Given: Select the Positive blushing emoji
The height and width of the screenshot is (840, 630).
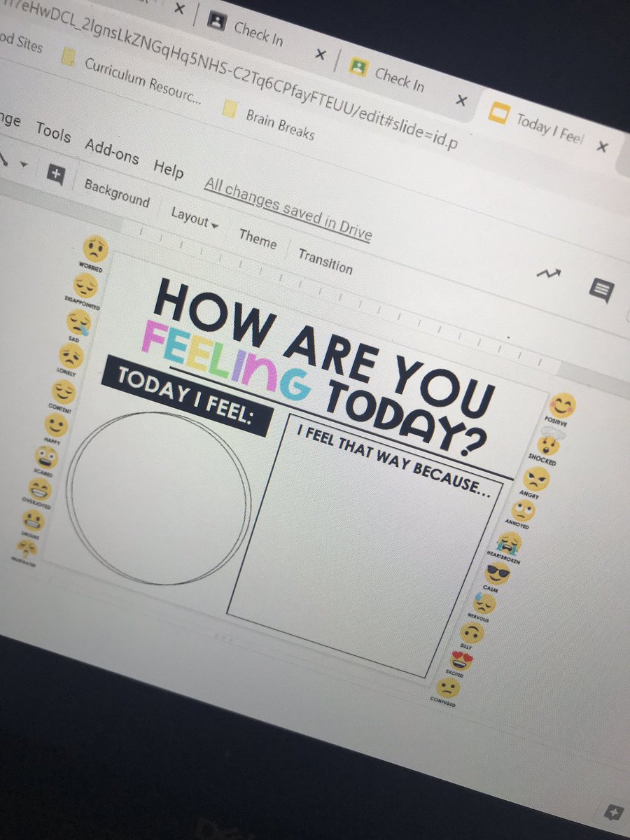Looking at the screenshot, I should click(562, 405).
